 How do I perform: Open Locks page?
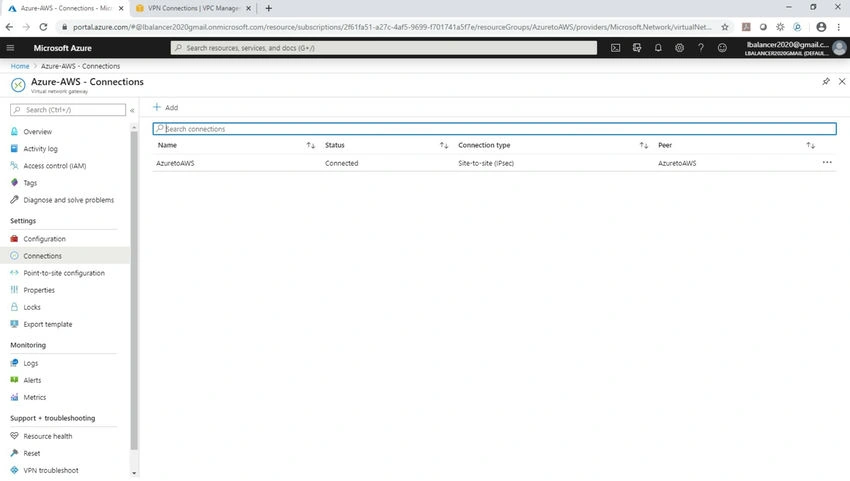click(x=31, y=307)
